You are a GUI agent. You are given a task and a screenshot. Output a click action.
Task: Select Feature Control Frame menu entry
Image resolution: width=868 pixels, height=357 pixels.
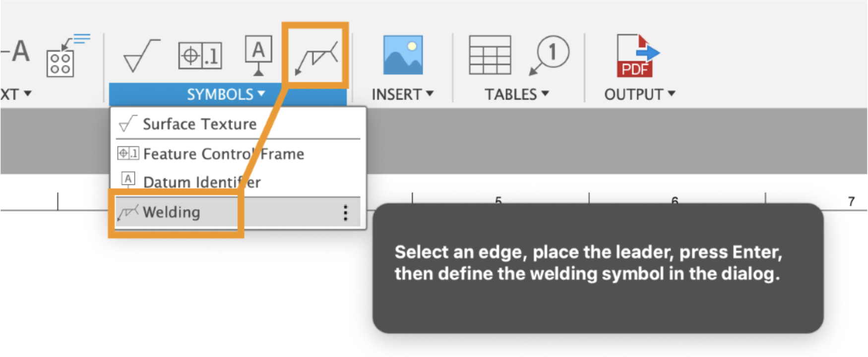click(x=223, y=154)
